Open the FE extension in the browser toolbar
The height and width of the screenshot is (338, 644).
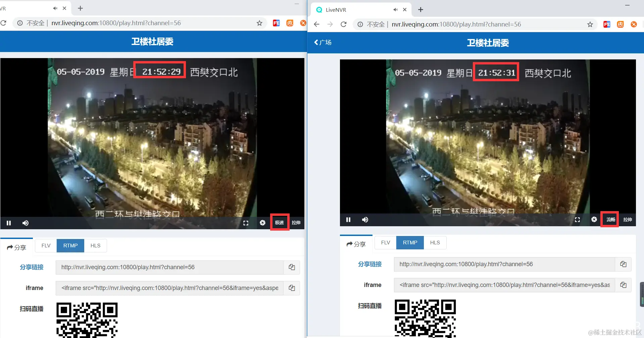[276, 23]
